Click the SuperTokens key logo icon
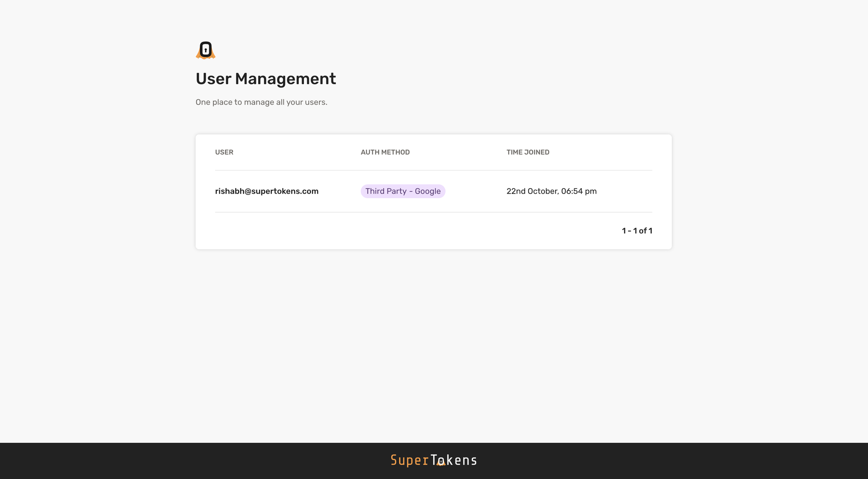Screen dimensions: 868x479 coord(206,50)
